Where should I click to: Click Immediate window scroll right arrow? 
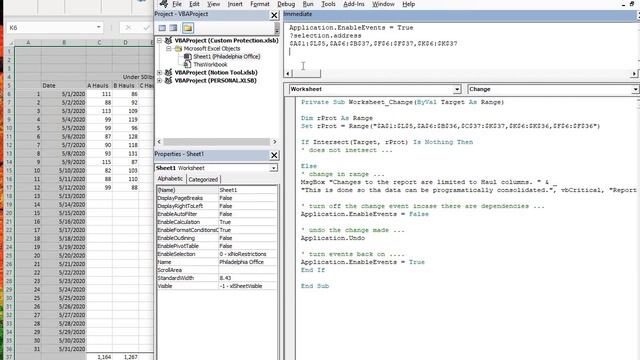[633, 73]
